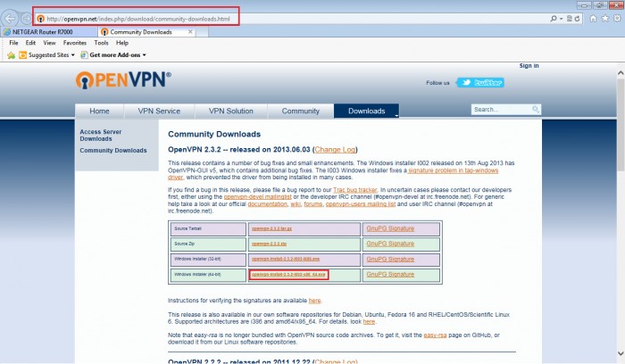
Task: Open Access Server Downloads sidebar link
Action: tap(100, 135)
